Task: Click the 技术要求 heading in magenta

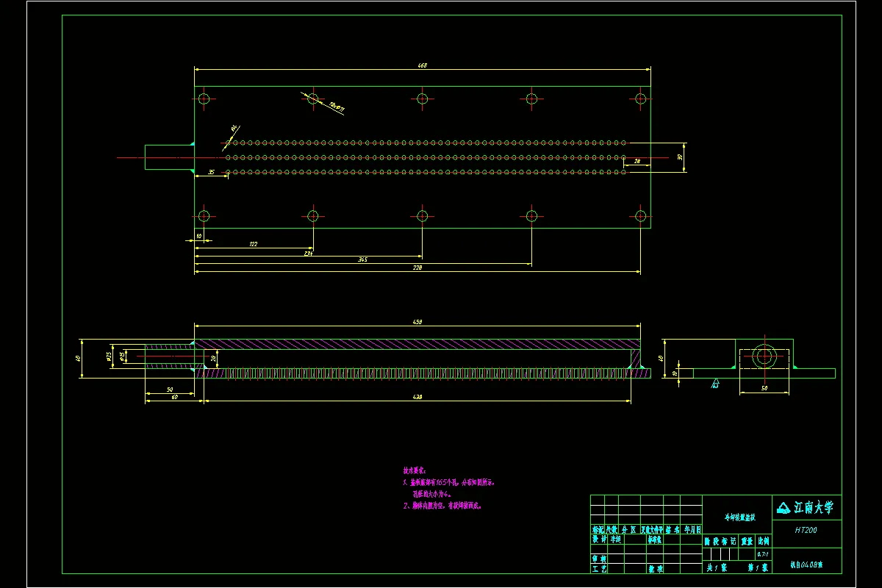Action: coord(415,470)
